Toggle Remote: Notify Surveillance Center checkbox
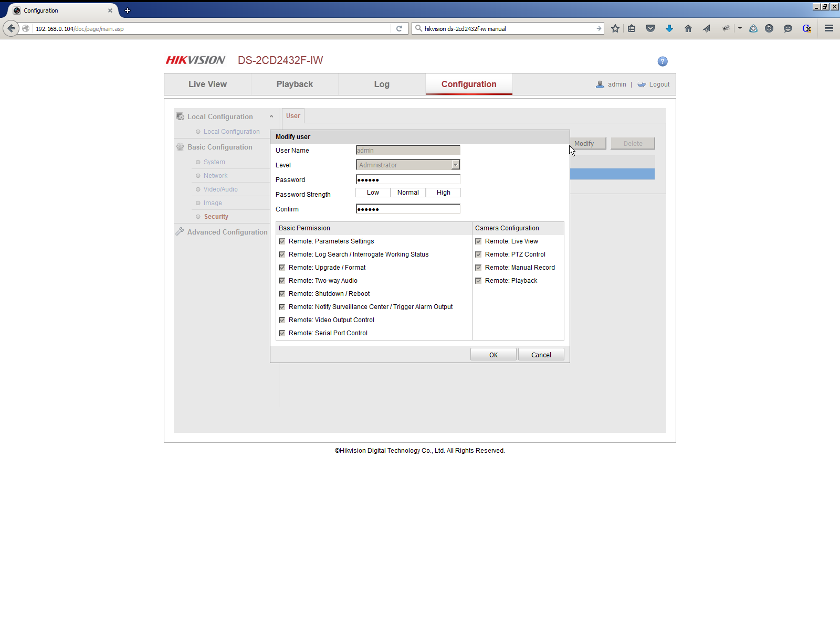840x617 pixels. pos(282,307)
